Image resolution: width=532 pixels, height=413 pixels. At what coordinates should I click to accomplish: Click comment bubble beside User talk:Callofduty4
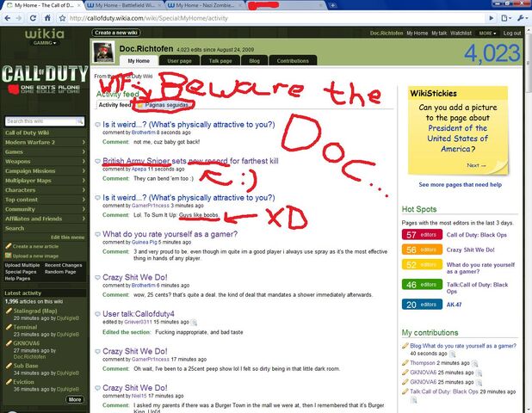98,314
